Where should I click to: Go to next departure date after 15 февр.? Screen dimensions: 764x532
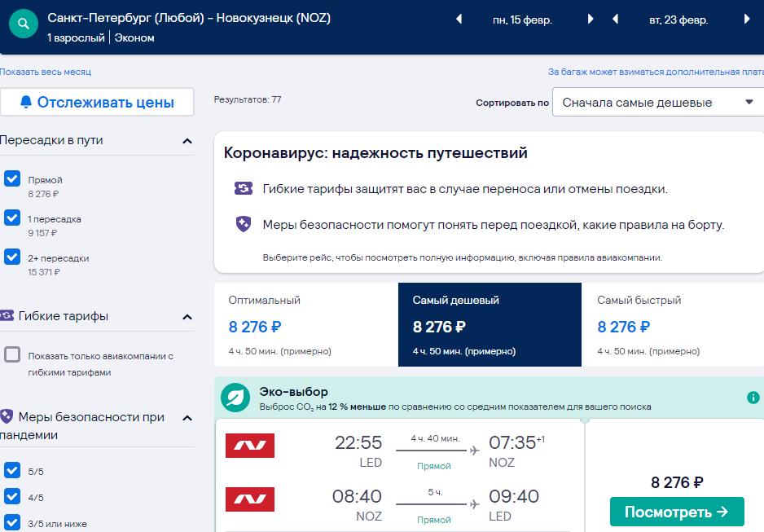(591, 19)
